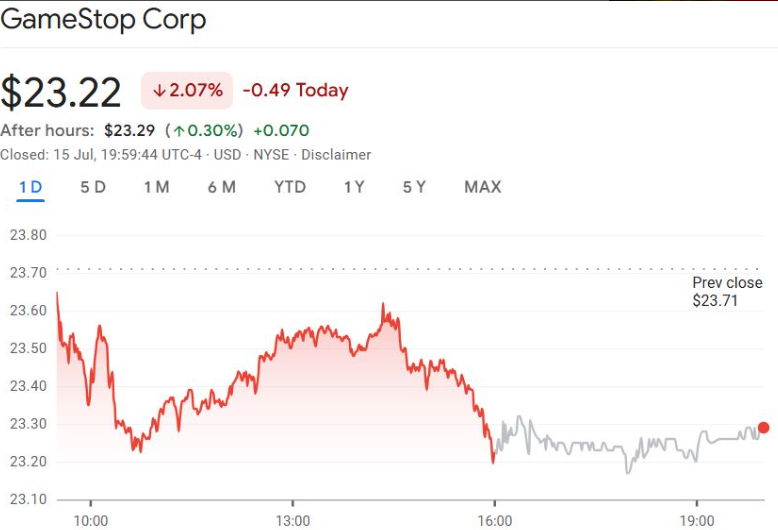Switch to the 1Y chart view
778x530 pixels.
point(354,187)
